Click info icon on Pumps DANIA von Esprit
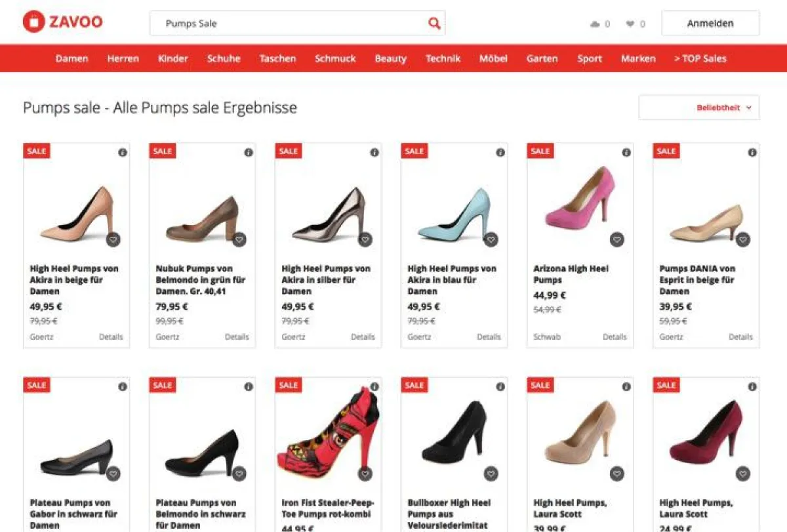Image resolution: width=787 pixels, height=532 pixels. tap(752, 152)
